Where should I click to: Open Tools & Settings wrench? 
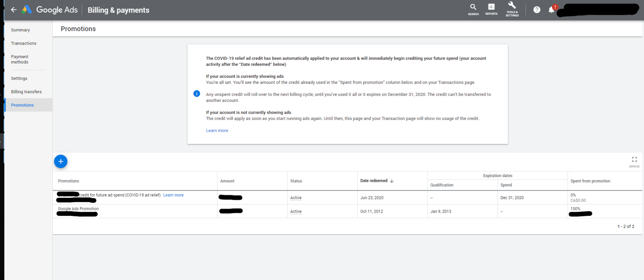point(512,9)
